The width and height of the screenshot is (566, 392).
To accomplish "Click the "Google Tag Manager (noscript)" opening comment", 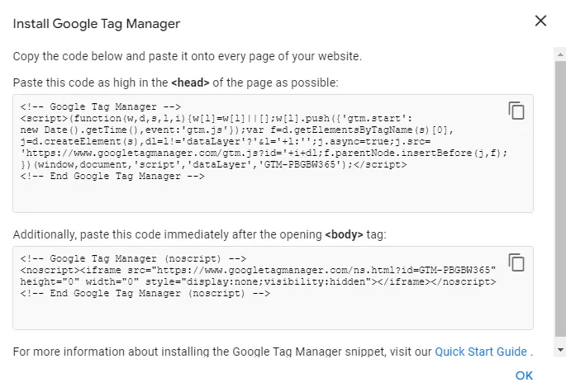I will click(x=133, y=258).
